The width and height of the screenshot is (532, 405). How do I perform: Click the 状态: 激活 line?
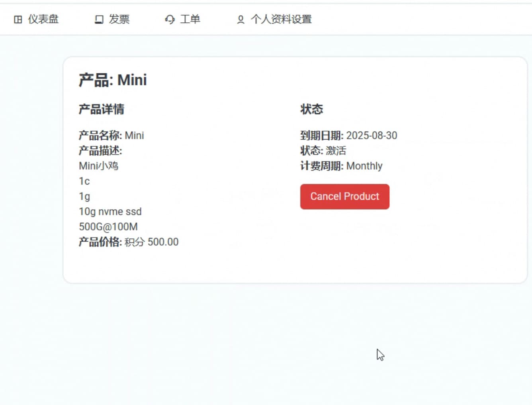coord(323,151)
